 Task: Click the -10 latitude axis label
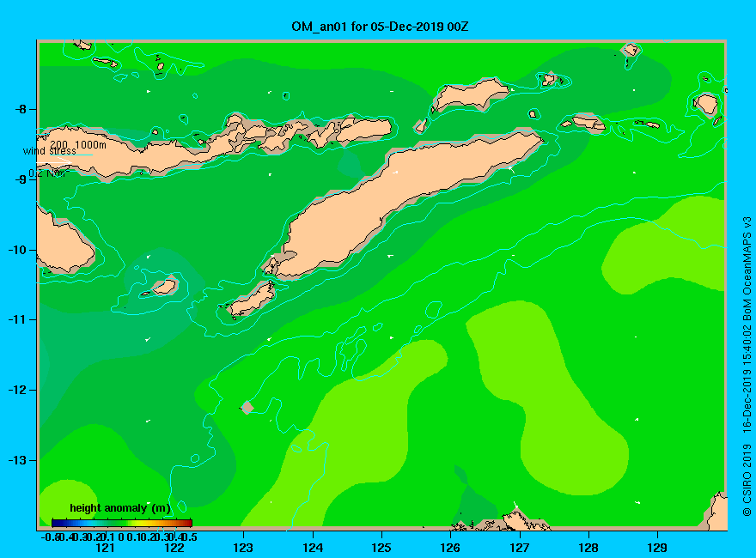(17, 250)
